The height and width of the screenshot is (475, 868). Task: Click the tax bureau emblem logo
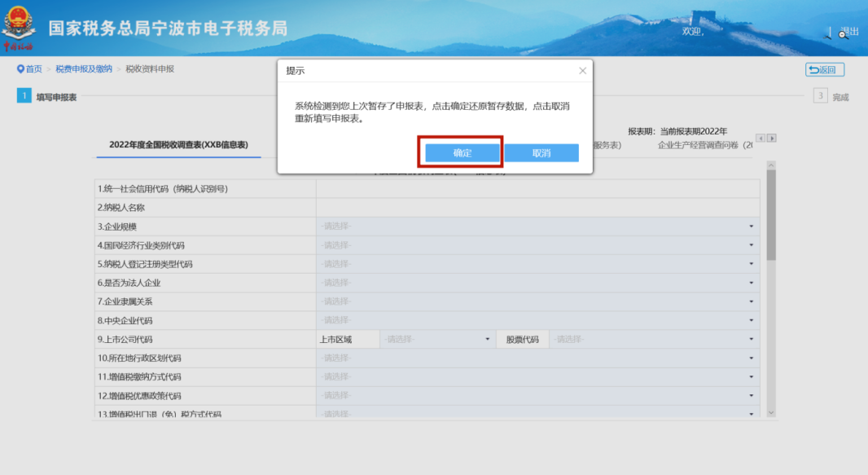point(18,29)
